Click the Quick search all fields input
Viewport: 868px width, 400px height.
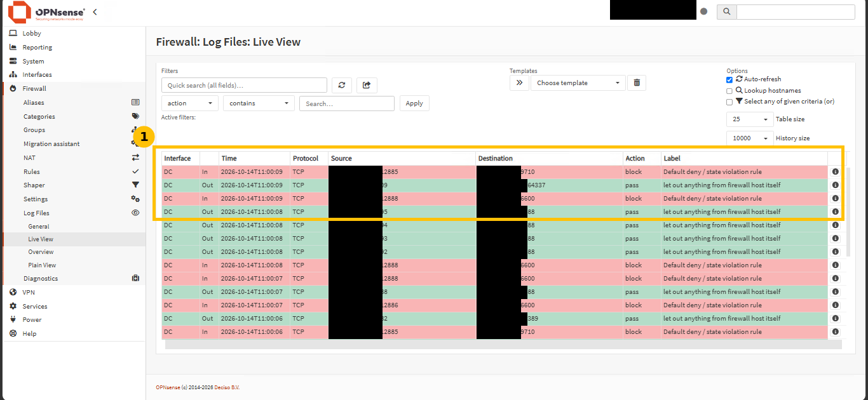[x=244, y=85]
